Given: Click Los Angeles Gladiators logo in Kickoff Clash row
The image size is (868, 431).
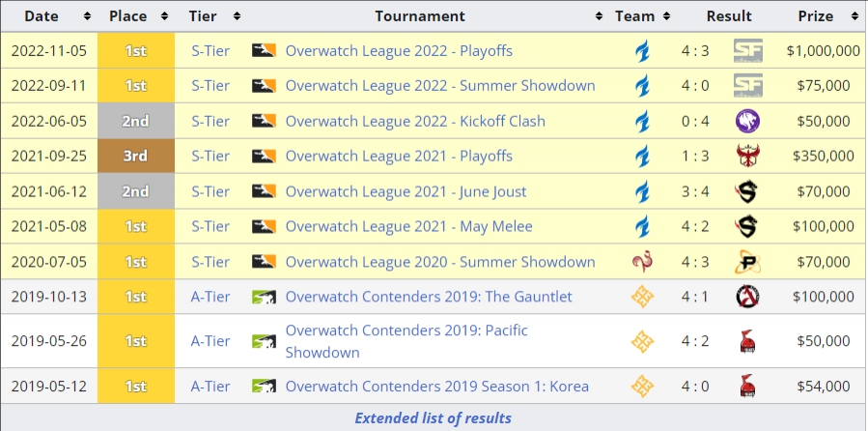Looking at the screenshot, I should pyautogui.click(x=748, y=121).
